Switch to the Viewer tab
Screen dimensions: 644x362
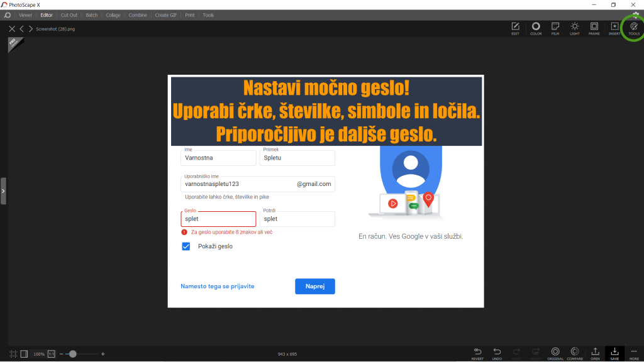click(25, 15)
